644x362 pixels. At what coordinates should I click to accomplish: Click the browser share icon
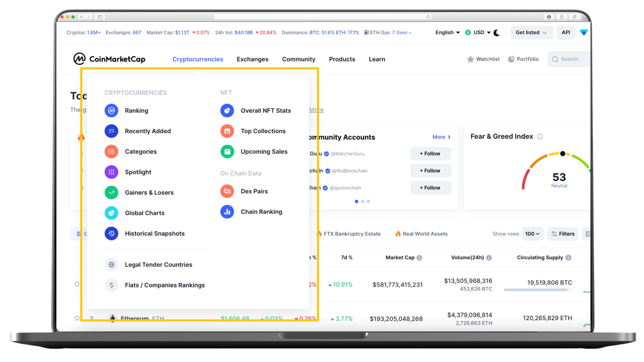coord(562,17)
